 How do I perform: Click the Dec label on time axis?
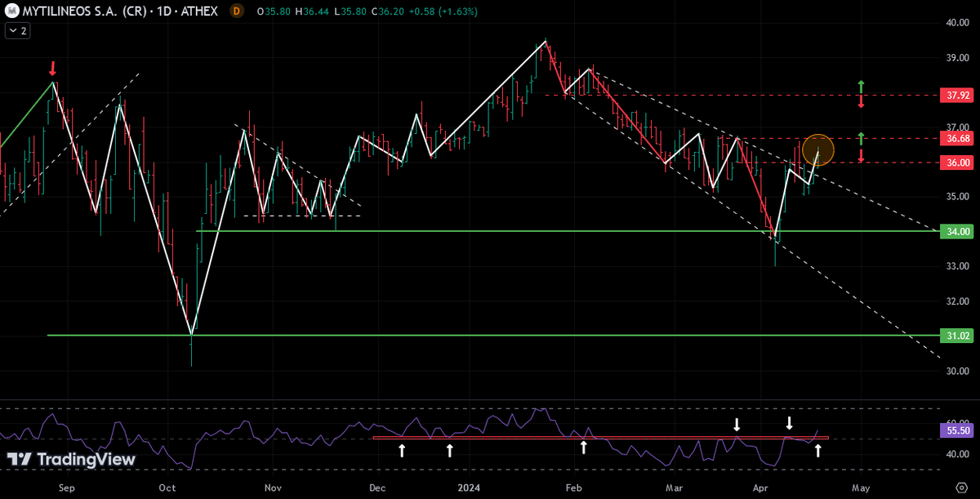[376, 488]
